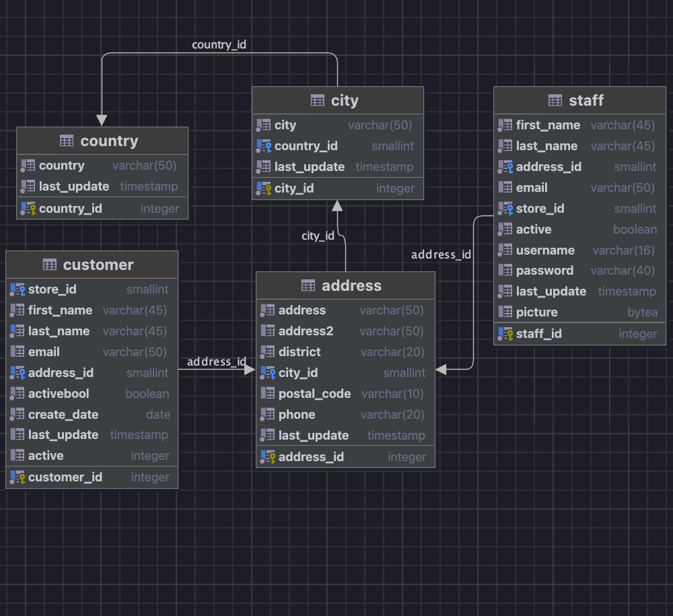Select the activebool column in customer
The image size is (673, 616).
coord(59,394)
